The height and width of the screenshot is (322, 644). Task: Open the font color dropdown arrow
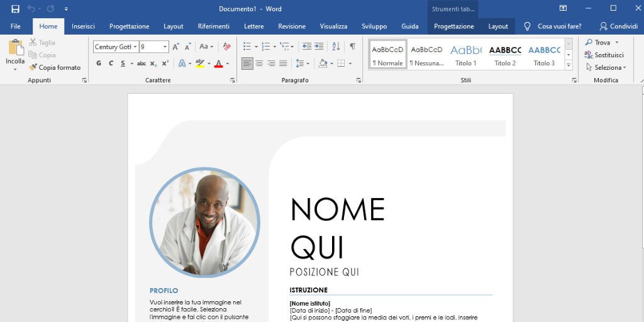coord(228,64)
